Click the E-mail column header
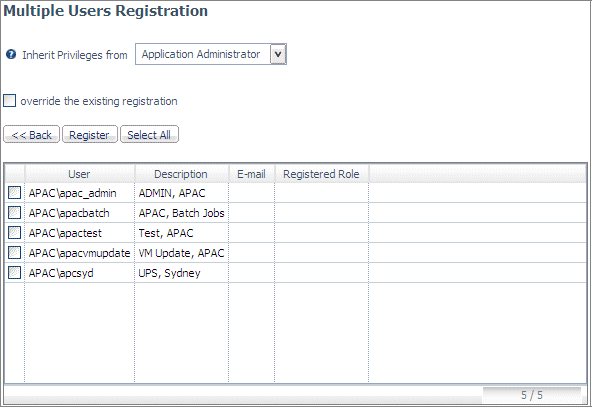The image size is (592, 409). (251, 174)
